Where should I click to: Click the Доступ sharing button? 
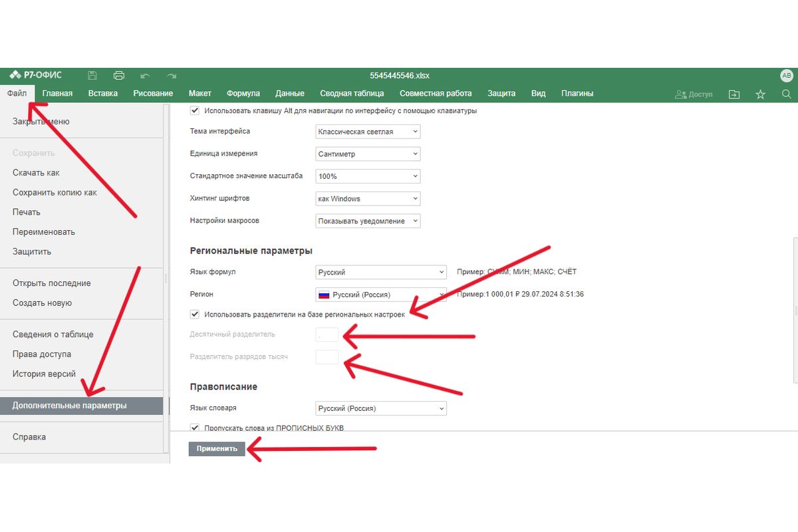(694, 94)
